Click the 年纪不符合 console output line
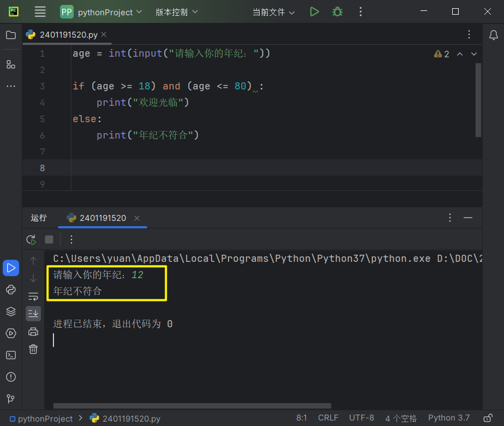504x426 pixels. (x=77, y=291)
